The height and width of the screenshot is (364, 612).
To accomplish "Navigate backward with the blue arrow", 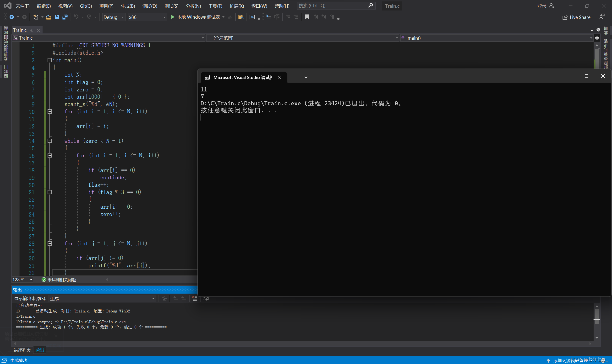I will click(11, 17).
